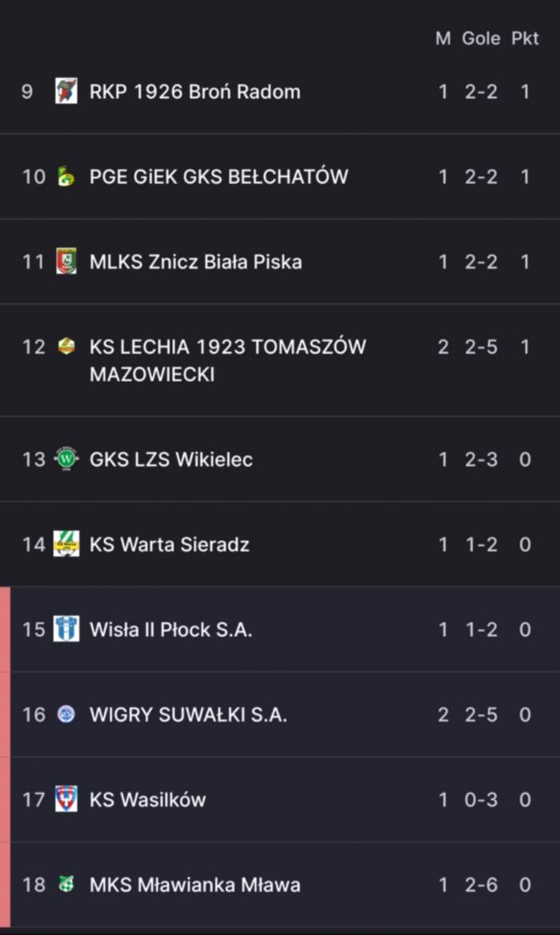The height and width of the screenshot is (935, 560).
Task: Click position number 17 of KS Wasilków
Action: [34, 800]
